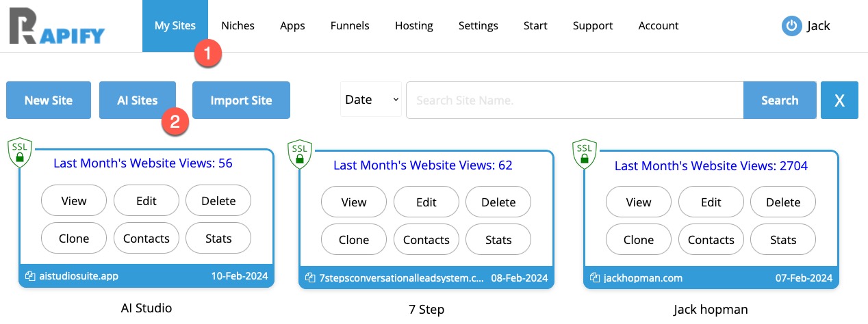868x324 pixels.
Task: Edit the aistudiosuite.app site
Action: [x=146, y=201]
